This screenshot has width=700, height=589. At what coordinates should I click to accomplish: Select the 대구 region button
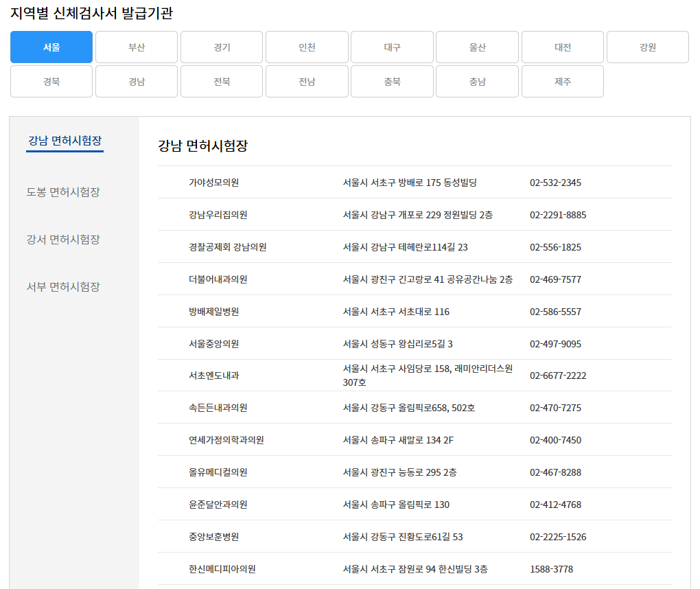392,47
